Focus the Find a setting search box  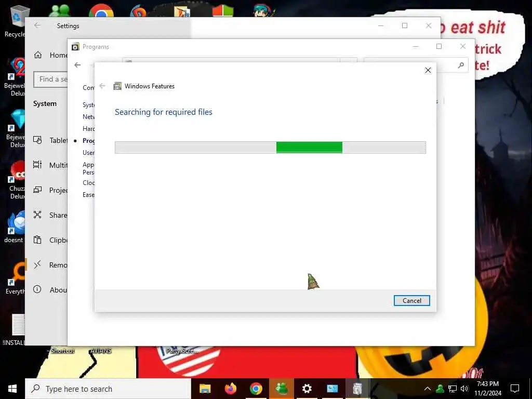pyautogui.click(x=50, y=79)
